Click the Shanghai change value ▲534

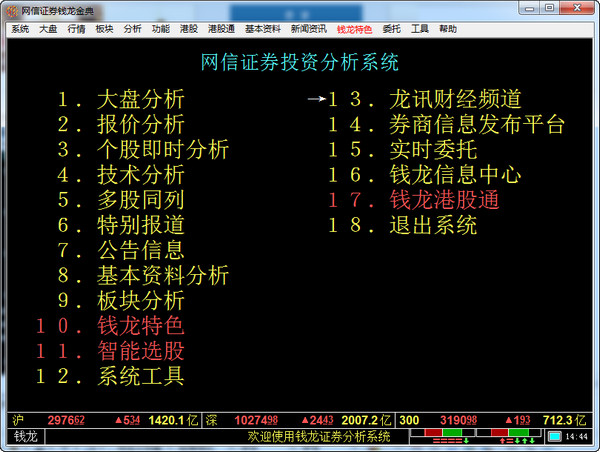128,420
